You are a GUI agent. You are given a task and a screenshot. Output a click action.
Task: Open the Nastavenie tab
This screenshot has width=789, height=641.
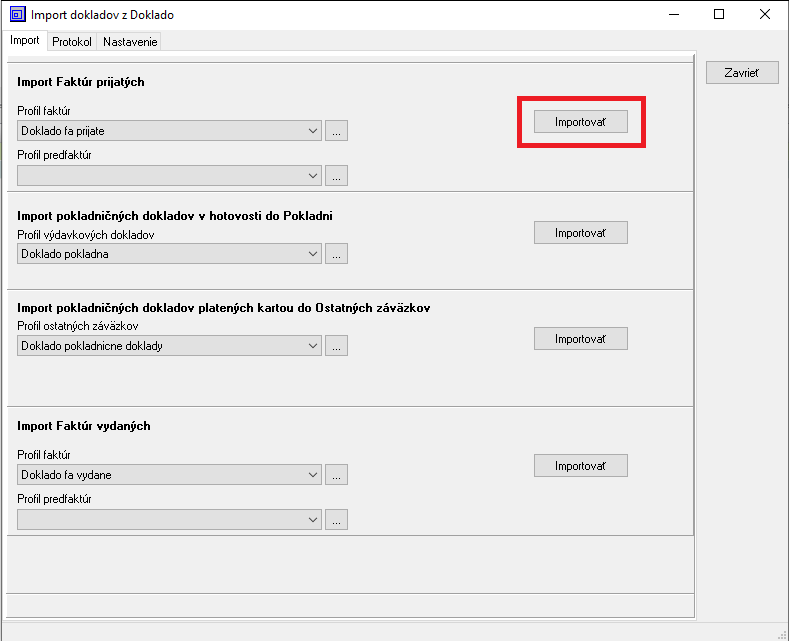point(130,42)
